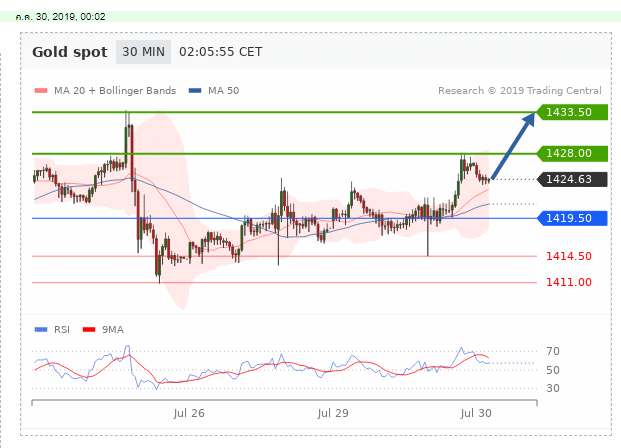This screenshot has width=621, height=448.
Task: Click the pink MA 20 legend swatch
Action: tap(41, 91)
